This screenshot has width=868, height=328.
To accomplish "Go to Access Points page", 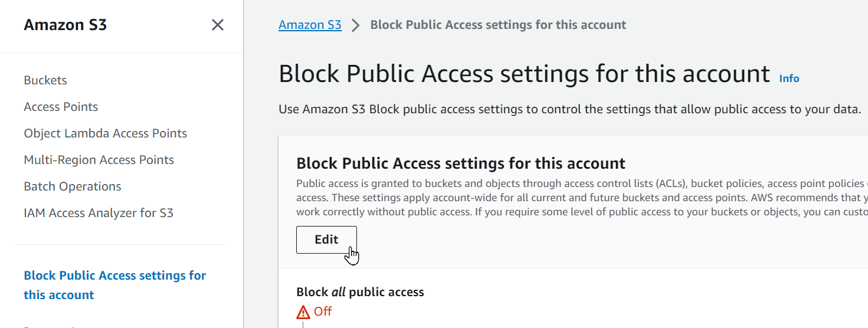I will 61,107.
